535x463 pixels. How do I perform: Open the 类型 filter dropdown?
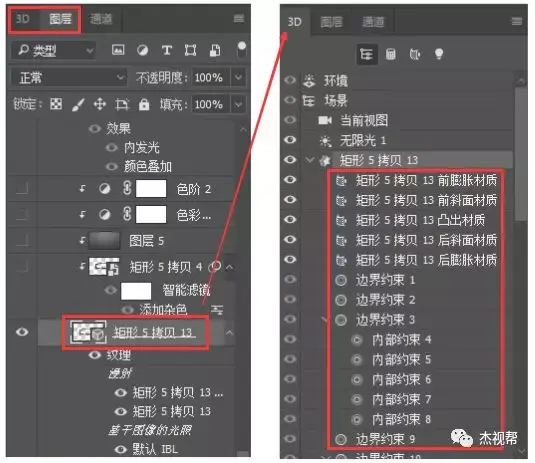pos(54,50)
